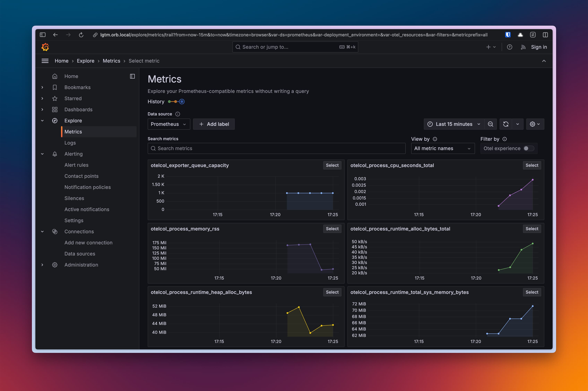Click the Starred star icon
588x391 pixels.
pos(55,98)
